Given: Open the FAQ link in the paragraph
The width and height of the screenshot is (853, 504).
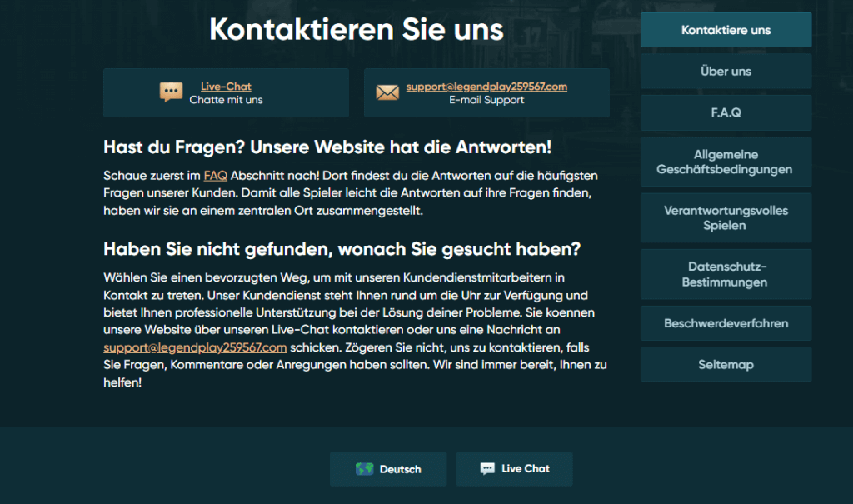Looking at the screenshot, I should click(x=216, y=175).
